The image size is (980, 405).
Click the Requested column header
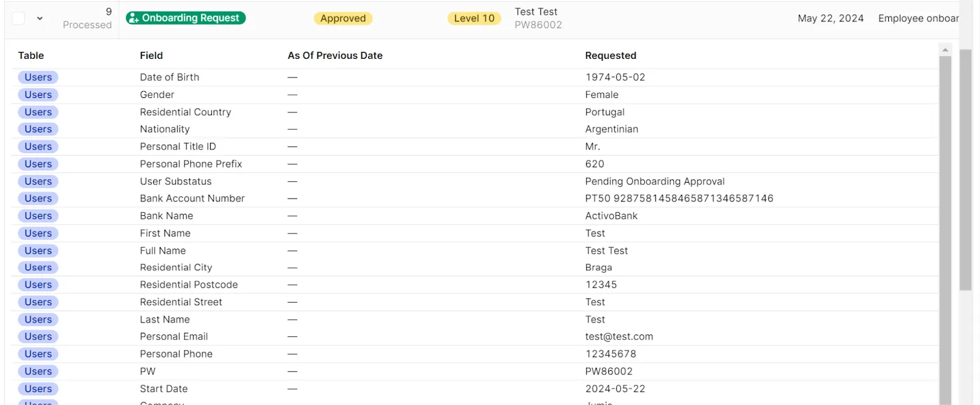[x=611, y=56]
